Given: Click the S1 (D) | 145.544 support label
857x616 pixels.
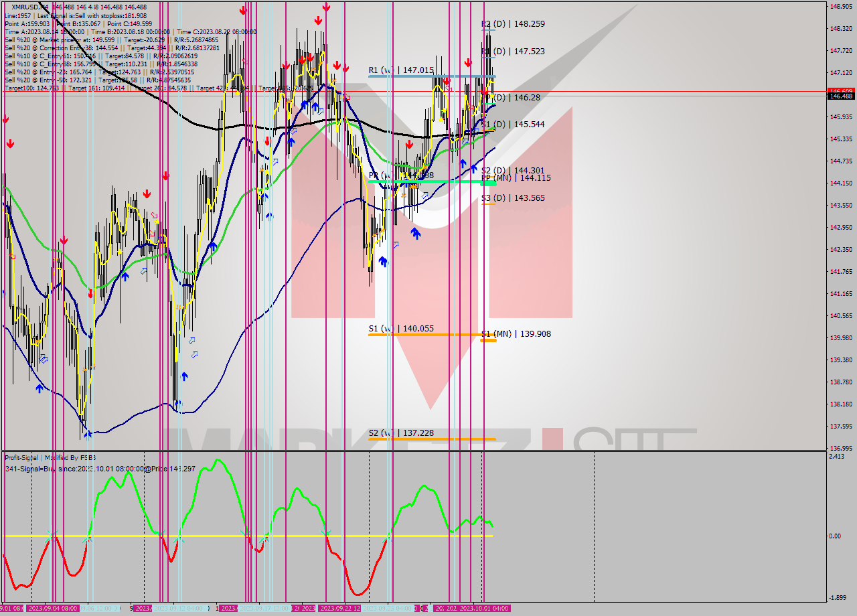Looking at the screenshot, I should pos(513,124).
